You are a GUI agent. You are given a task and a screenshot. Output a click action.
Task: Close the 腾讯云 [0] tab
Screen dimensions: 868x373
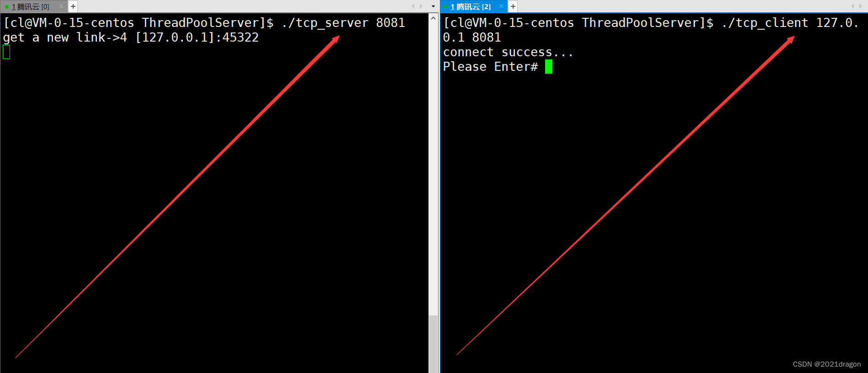click(61, 6)
